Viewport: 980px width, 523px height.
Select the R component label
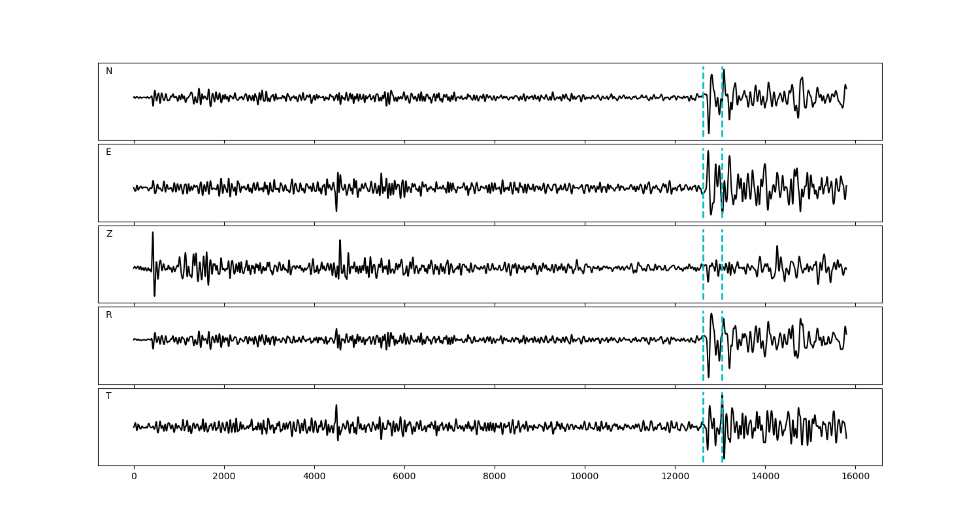(x=109, y=315)
